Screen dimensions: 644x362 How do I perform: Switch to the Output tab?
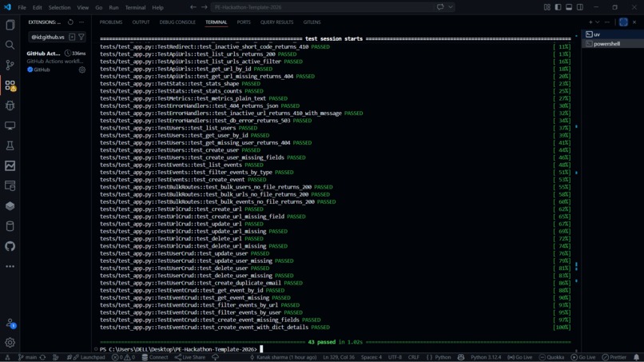pyautogui.click(x=141, y=22)
